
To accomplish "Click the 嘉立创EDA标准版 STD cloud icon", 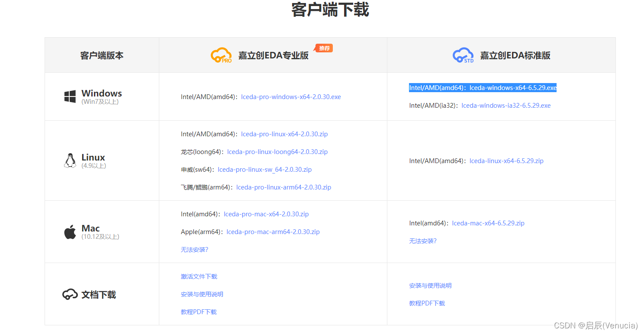I will 463,55.
